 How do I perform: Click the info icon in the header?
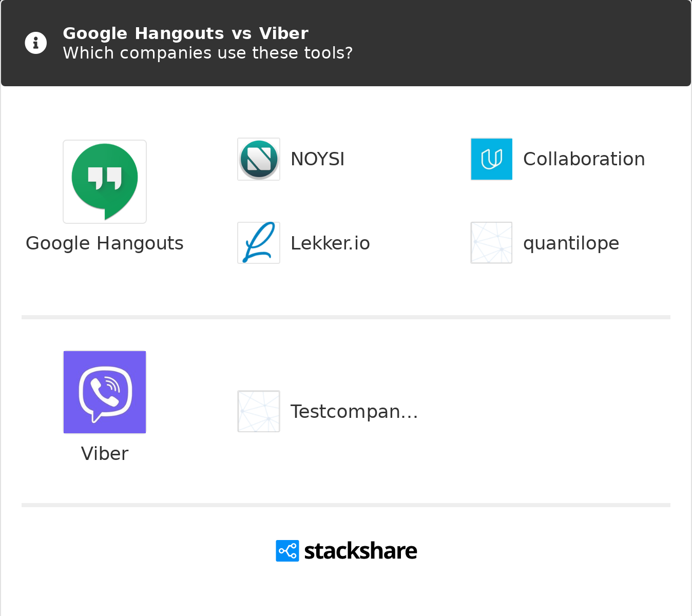[x=36, y=43]
